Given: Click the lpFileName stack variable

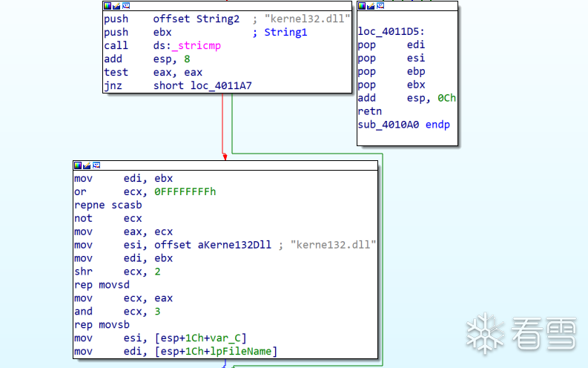Looking at the screenshot, I should click(x=241, y=352).
